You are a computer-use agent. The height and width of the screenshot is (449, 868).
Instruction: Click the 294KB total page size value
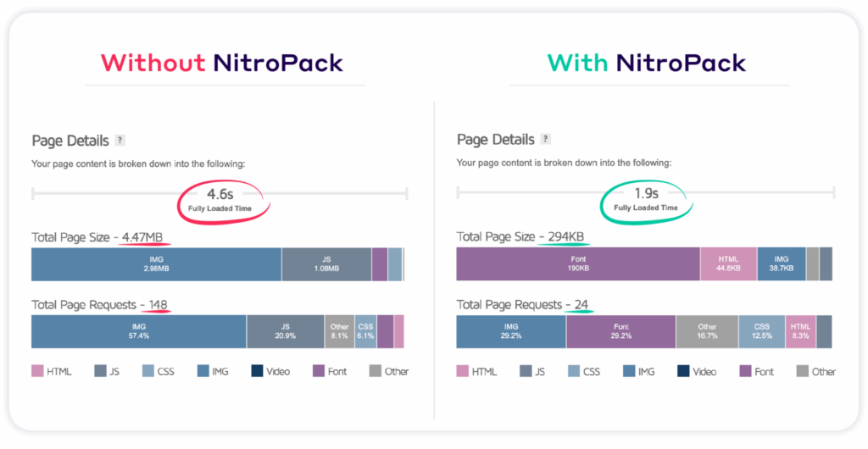click(x=565, y=237)
